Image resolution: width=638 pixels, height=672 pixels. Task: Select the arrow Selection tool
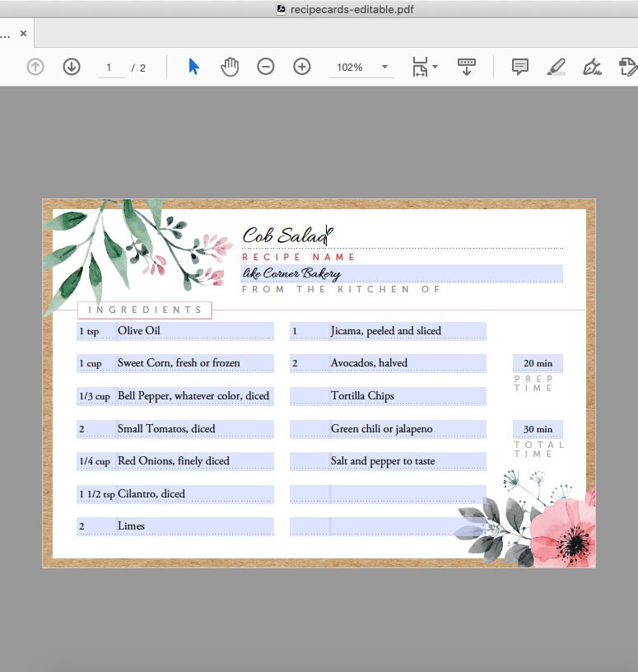[193, 67]
